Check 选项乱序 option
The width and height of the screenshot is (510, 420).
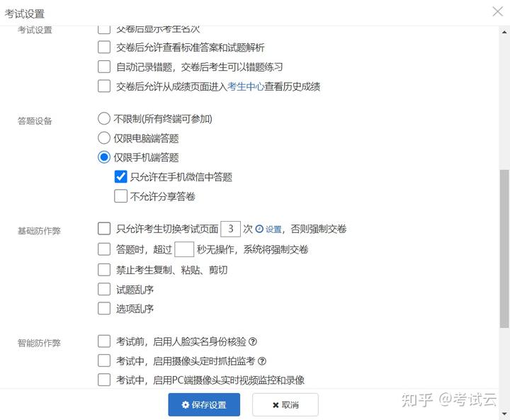point(104,308)
